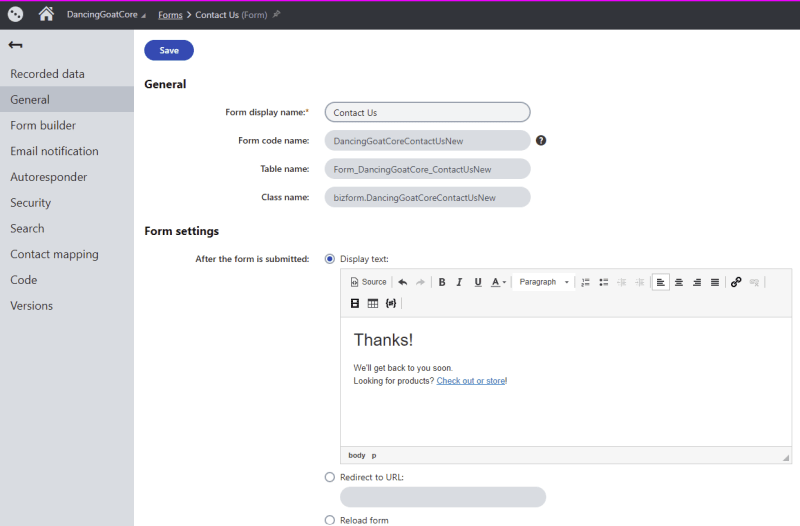The height and width of the screenshot is (526, 800).
Task: Open the DancingGoatCore site selector
Action: (x=106, y=15)
